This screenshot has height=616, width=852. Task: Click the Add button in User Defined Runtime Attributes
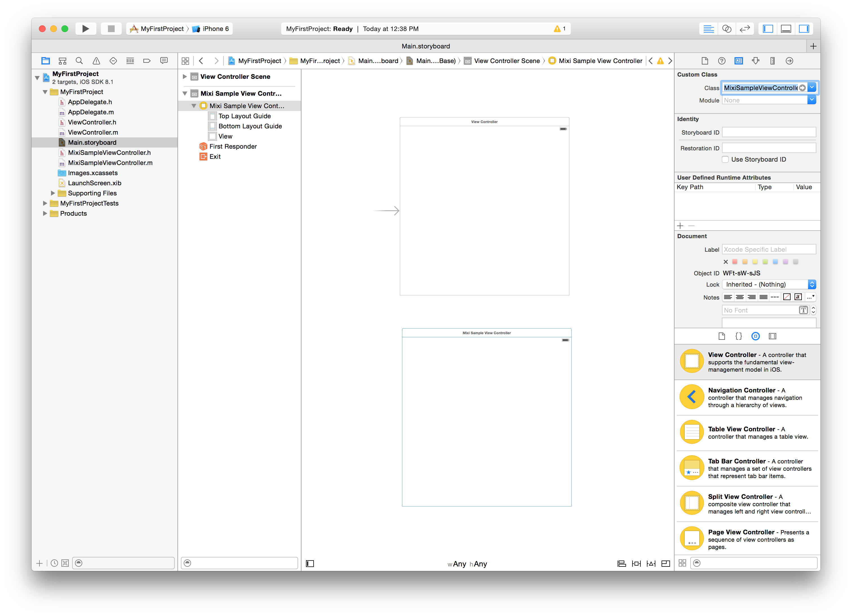click(x=680, y=226)
